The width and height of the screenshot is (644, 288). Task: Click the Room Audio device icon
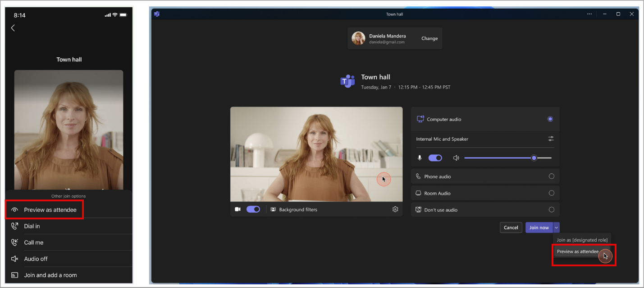click(419, 193)
